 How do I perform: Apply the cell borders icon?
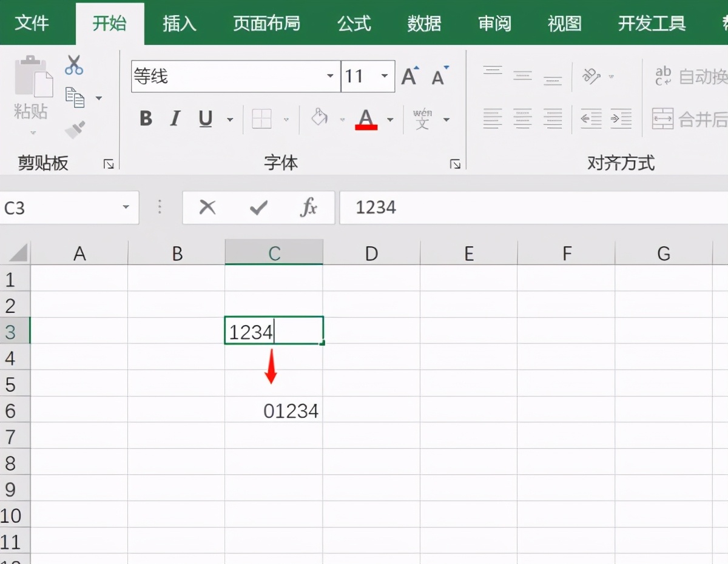(x=261, y=118)
